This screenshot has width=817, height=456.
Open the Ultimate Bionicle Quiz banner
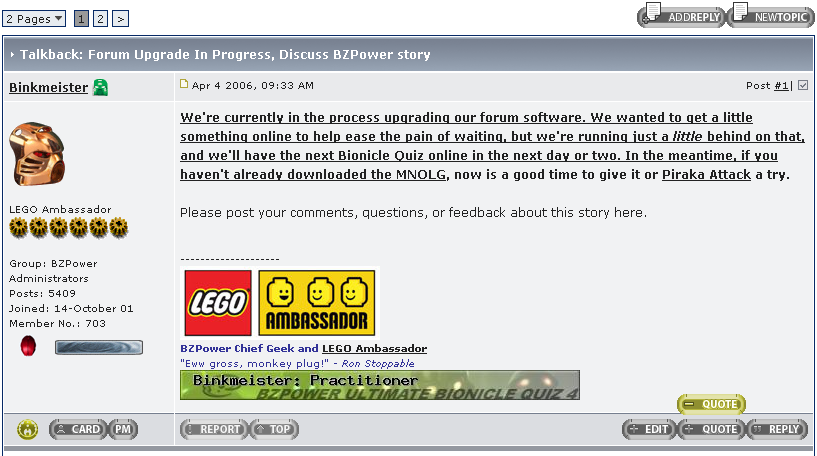(x=380, y=385)
